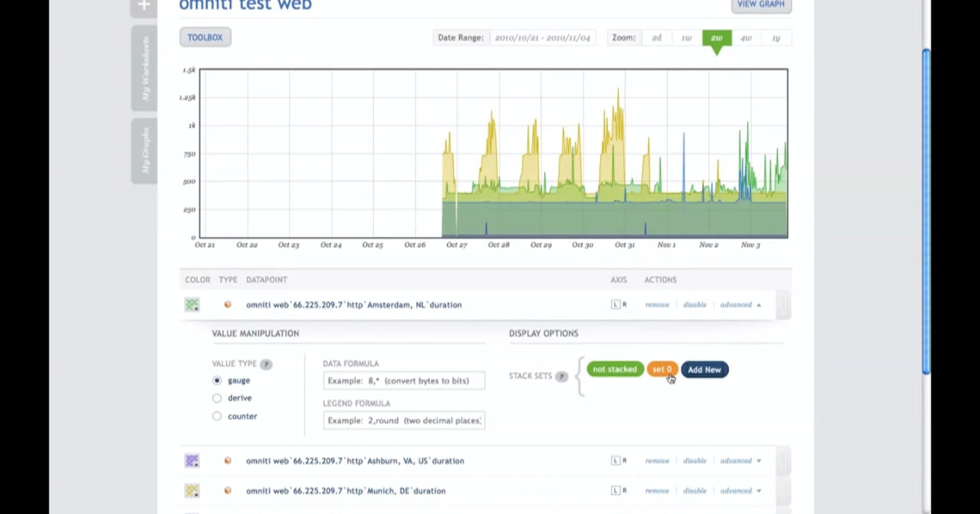This screenshot has width=980, height=514.
Task: Set Munich datapoint to left axis
Action: point(616,491)
